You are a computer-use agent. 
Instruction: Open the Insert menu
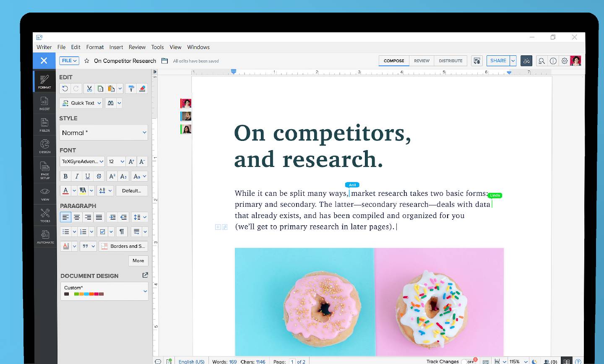pos(116,47)
